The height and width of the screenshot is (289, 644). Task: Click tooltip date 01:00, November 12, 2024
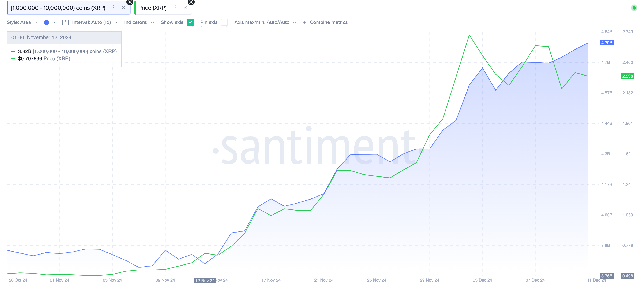(41, 37)
